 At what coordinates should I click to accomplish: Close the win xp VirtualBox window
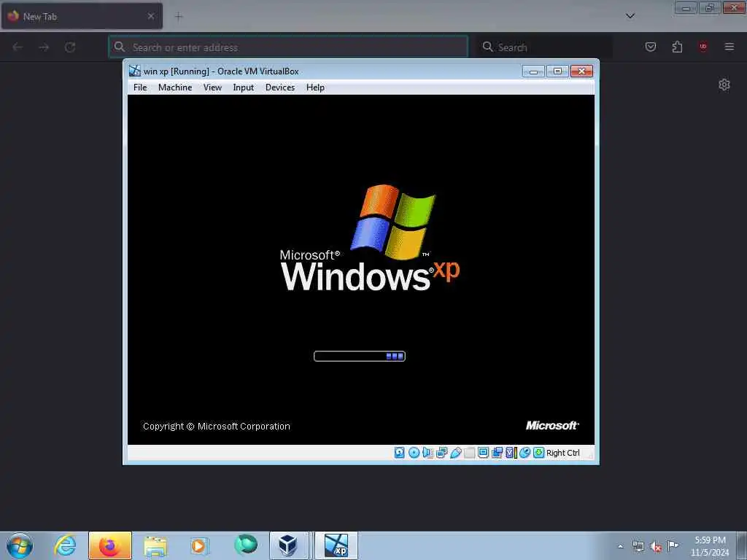click(x=581, y=71)
